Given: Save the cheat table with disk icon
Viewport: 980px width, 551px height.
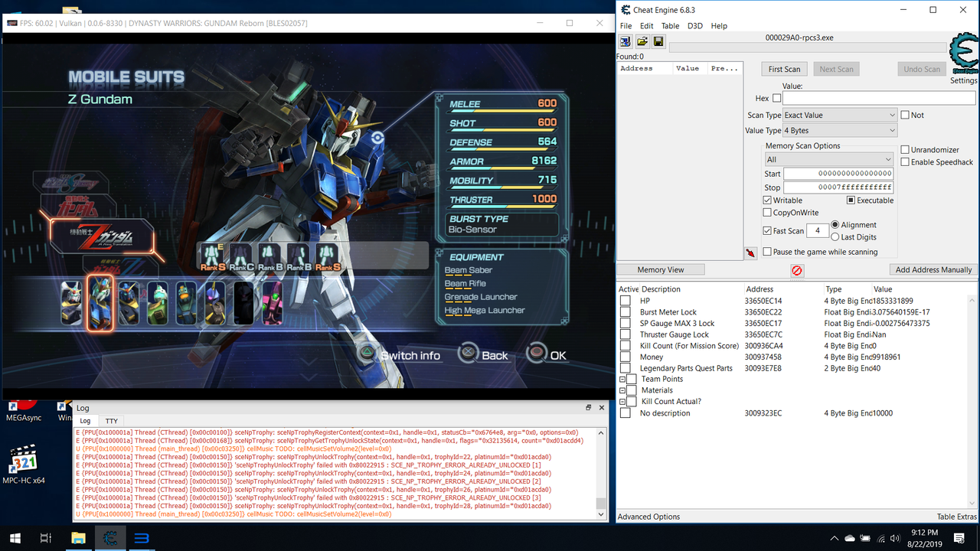Looking at the screenshot, I should (x=658, y=41).
